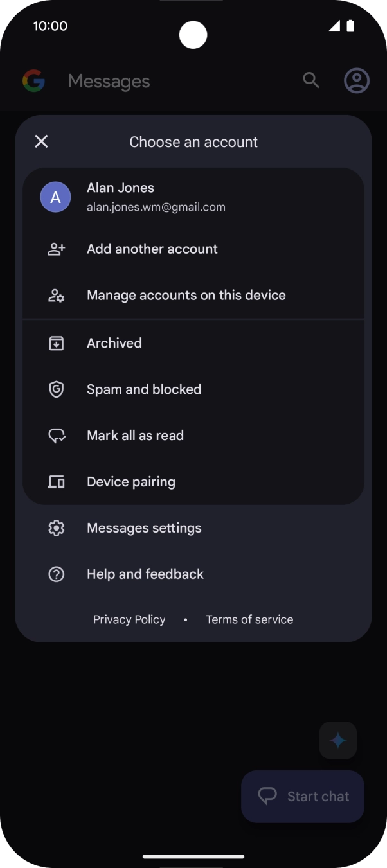Open the Help and feedback icon

tap(56, 574)
